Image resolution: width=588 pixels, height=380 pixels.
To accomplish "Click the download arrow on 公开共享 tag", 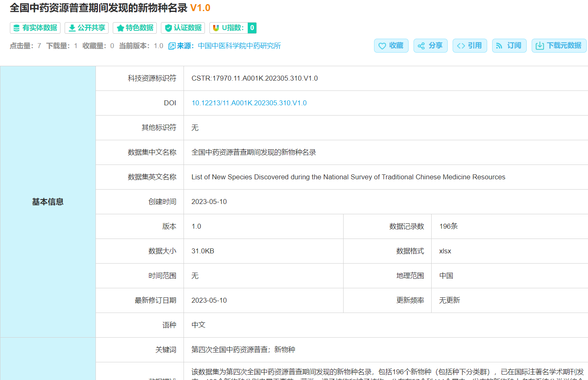I will (72, 28).
